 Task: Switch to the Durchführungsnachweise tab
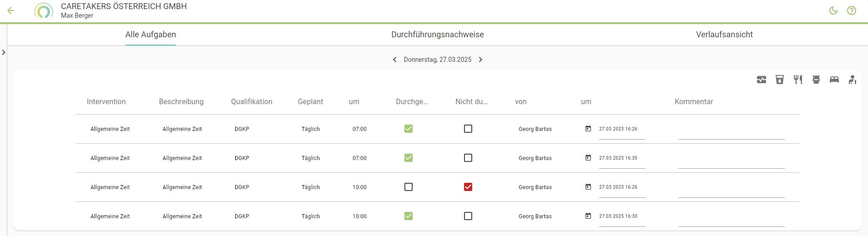point(437,35)
